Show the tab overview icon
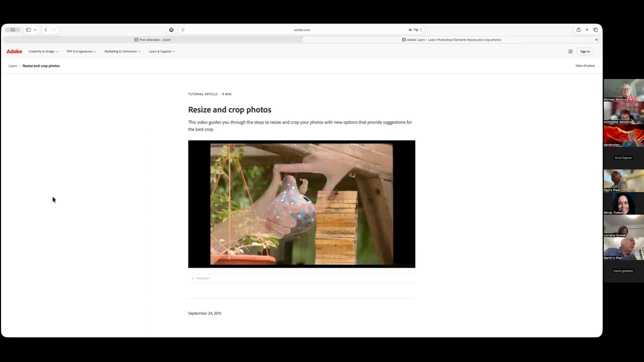Image resolution: width=644 pixels, height=362 pixels. point(595,30)
